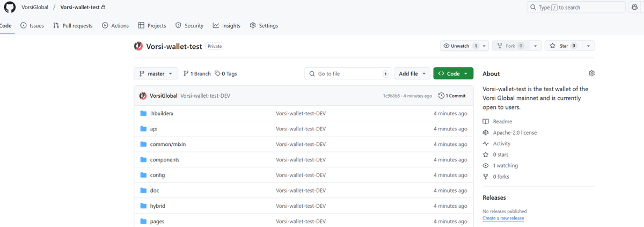
Task: Click the common/mixin folder icon
Action: (143, 144)
